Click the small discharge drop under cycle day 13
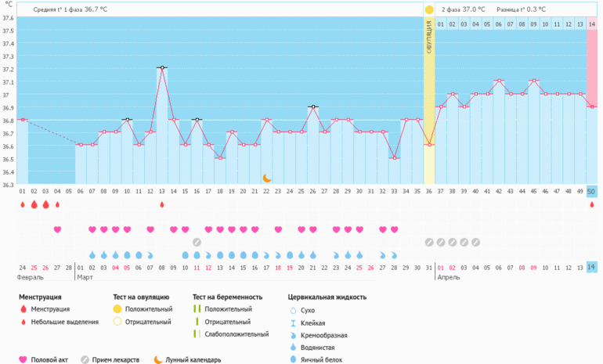This screenshot has height=364, width=603. pos(162,205)
